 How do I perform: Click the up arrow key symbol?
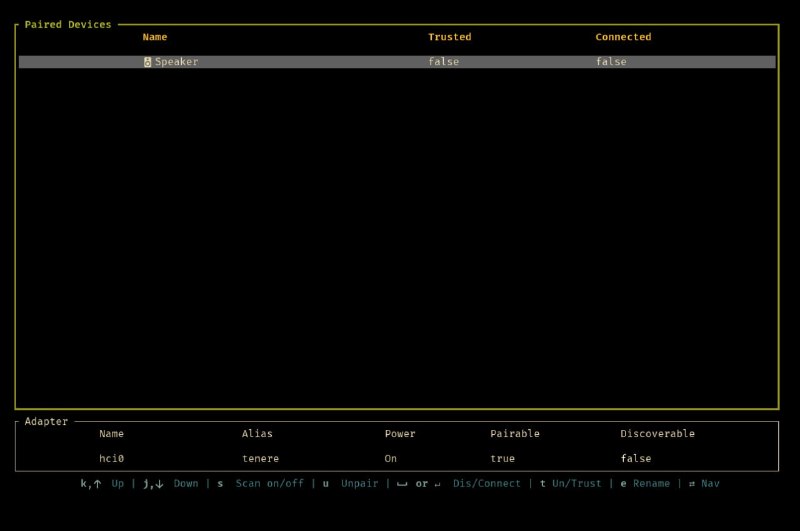pos(97,484)
